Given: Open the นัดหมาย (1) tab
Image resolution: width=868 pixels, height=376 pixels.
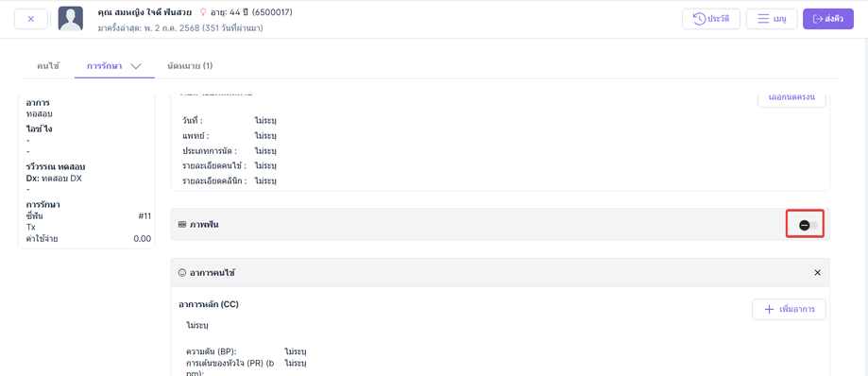Looking at the screenshot, I should tap(190, 66).
